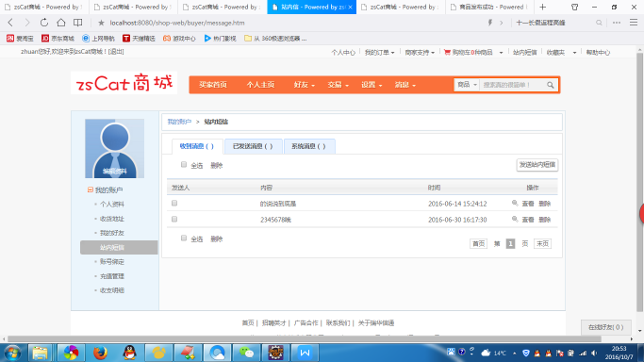Go to first page 首页 button
This screenshot has height=362, width=644.
tap(478, 243)
